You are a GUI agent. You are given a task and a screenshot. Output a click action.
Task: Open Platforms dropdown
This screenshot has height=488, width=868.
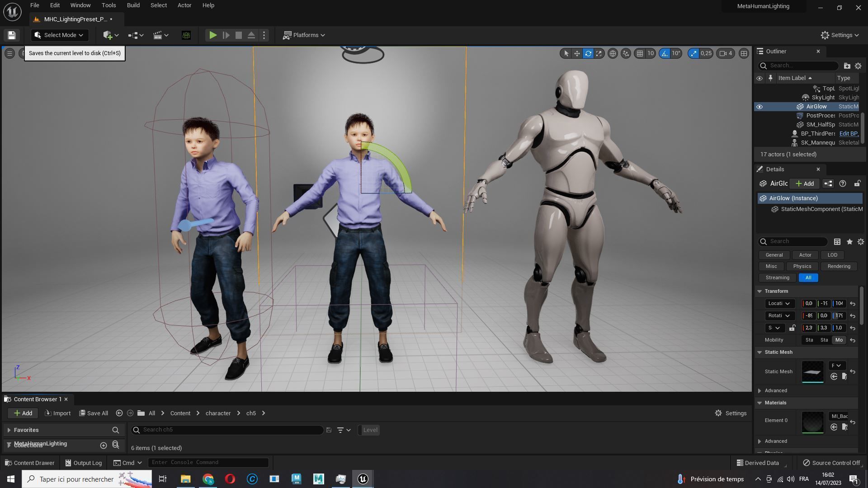pos(304,35)
